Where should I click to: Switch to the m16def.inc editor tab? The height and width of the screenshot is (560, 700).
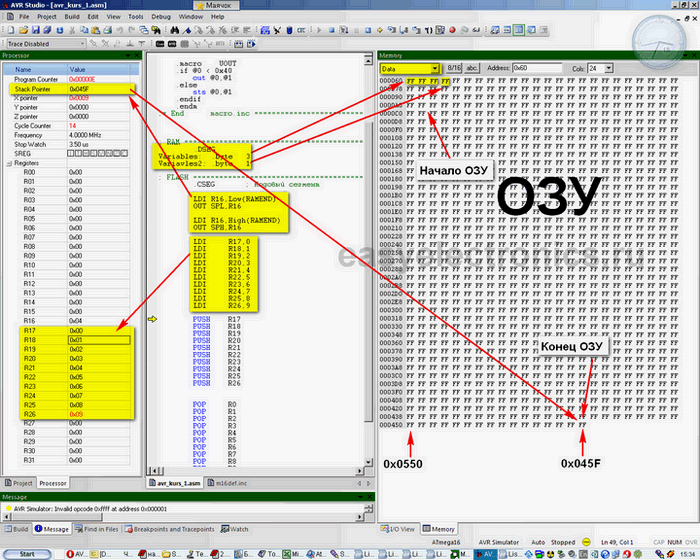[x=228, y=483]
